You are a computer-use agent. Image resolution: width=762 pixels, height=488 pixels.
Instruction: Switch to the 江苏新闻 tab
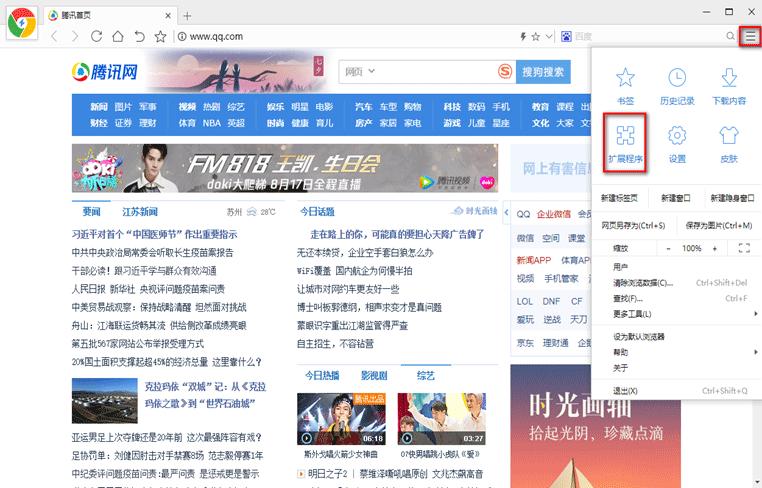140,212
